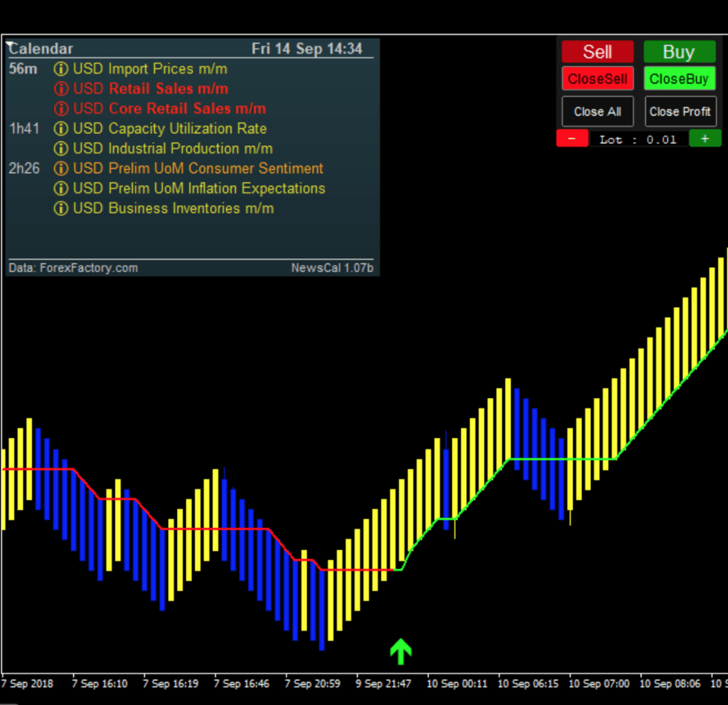Open info for USD Import Prices m/m
This screenshot has width=728, height=705.
pos(60,69)
